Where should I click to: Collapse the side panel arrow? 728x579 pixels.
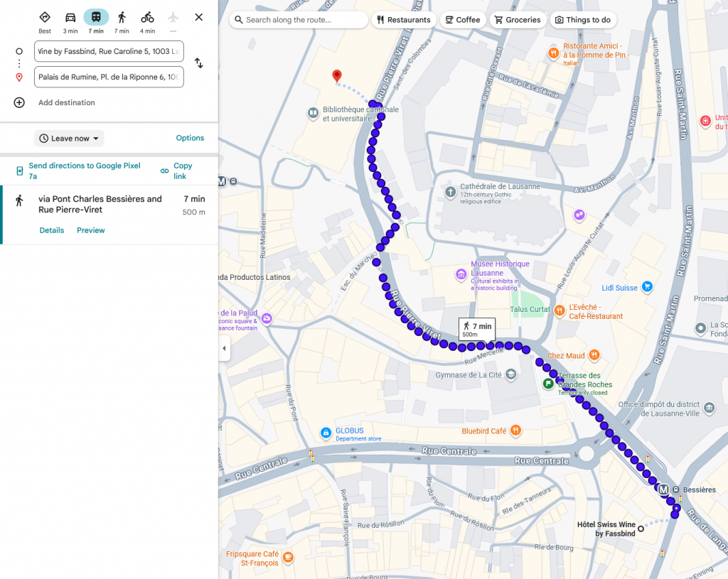click(x=224, y=348)
